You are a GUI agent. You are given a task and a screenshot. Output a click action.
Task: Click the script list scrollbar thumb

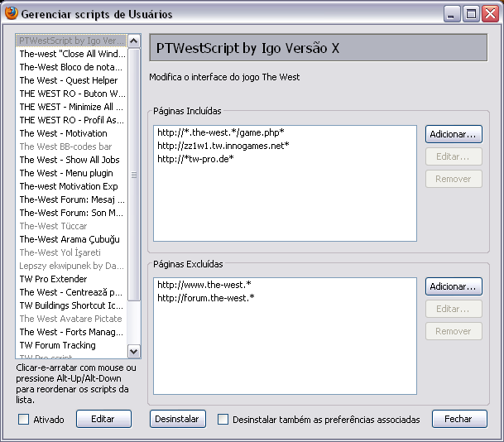[x=134, y=175]
